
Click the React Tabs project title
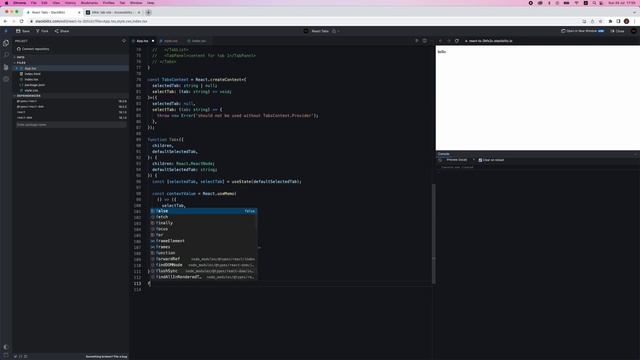(320, 31)
